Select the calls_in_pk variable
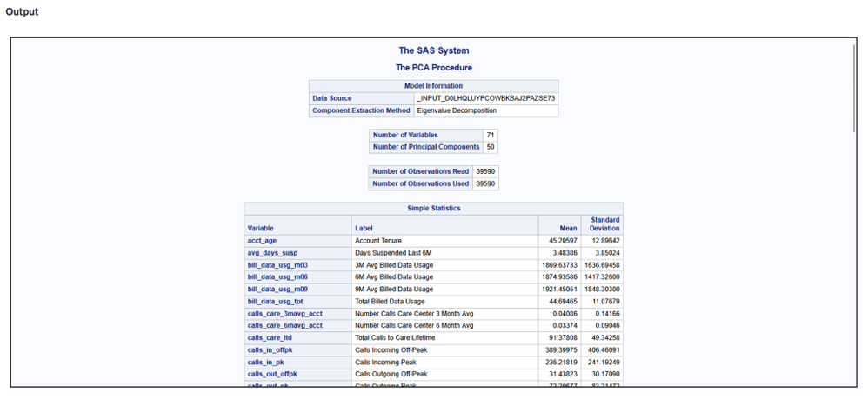The width and height of the screenshot is (868, 406). point(265,363)
